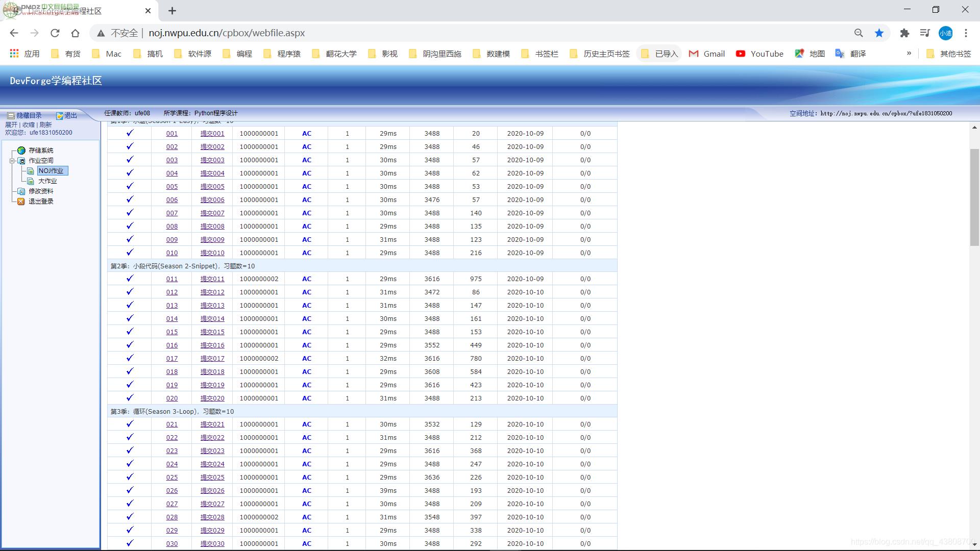Open the 其他书签 bookmarks folder
Image resolution: width=980 pixels, height=551 pixels.
coord(948,54)
